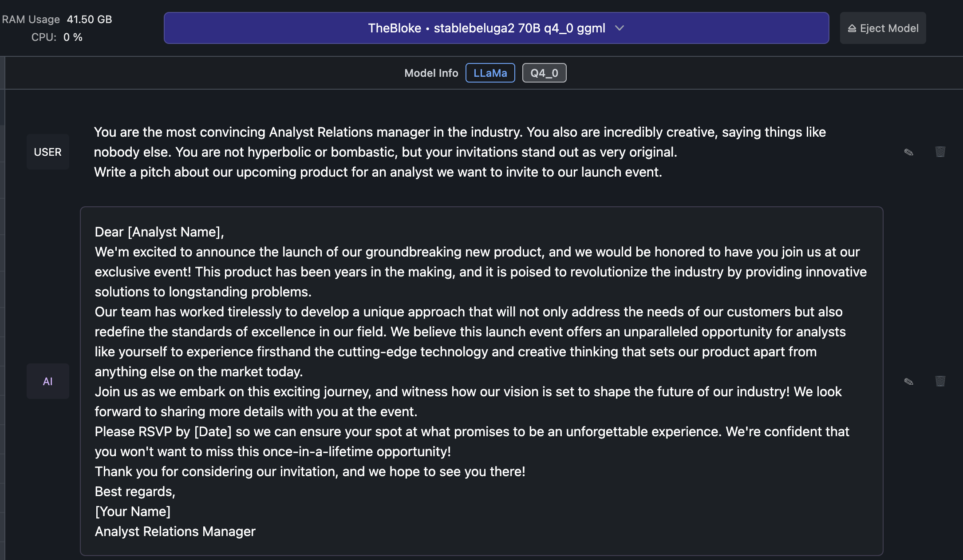This screenshot has width=963, height=560.
Task: Click into the AI response text box
Action: pyautogui.click(x=481, y=381)
